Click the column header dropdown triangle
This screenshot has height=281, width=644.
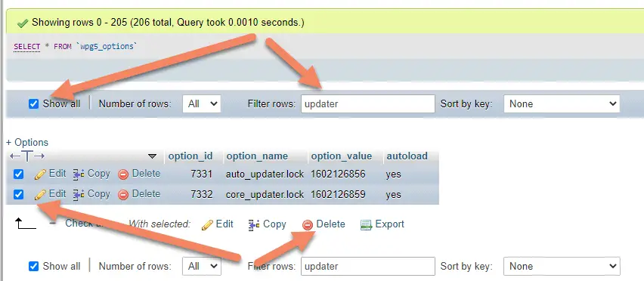[x=153, y=156]
